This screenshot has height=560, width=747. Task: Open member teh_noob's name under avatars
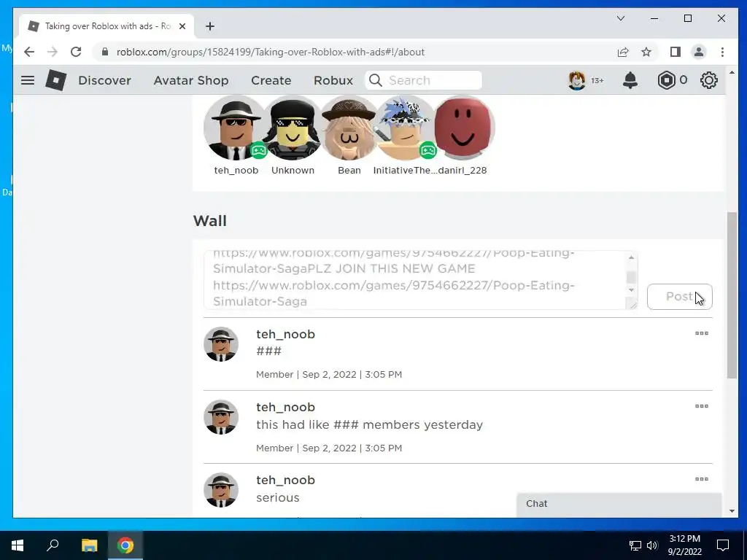(x=236, y=170)
